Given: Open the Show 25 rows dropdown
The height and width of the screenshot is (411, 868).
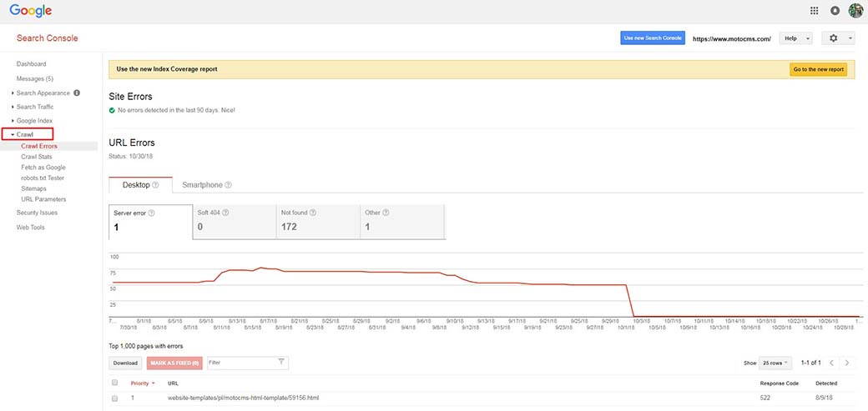Looking at the screenshot, I should (776, 363).
